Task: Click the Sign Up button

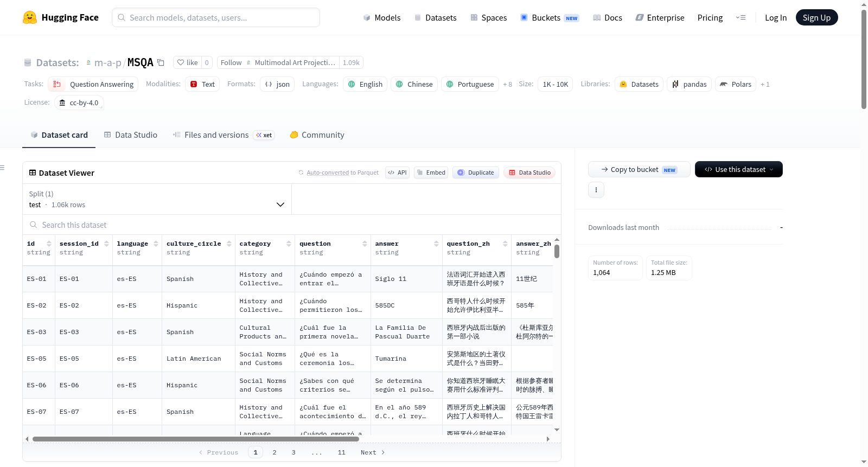Action: click(816, 17)
